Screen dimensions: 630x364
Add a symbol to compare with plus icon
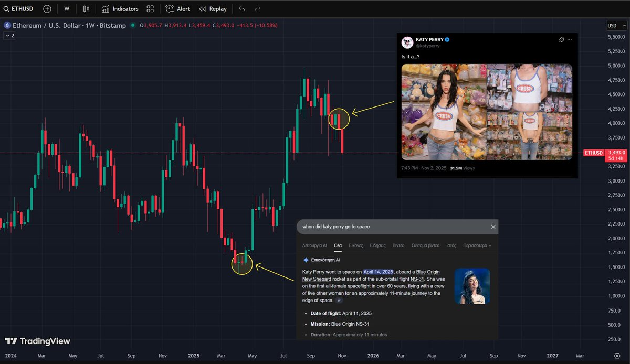point(47,9)
